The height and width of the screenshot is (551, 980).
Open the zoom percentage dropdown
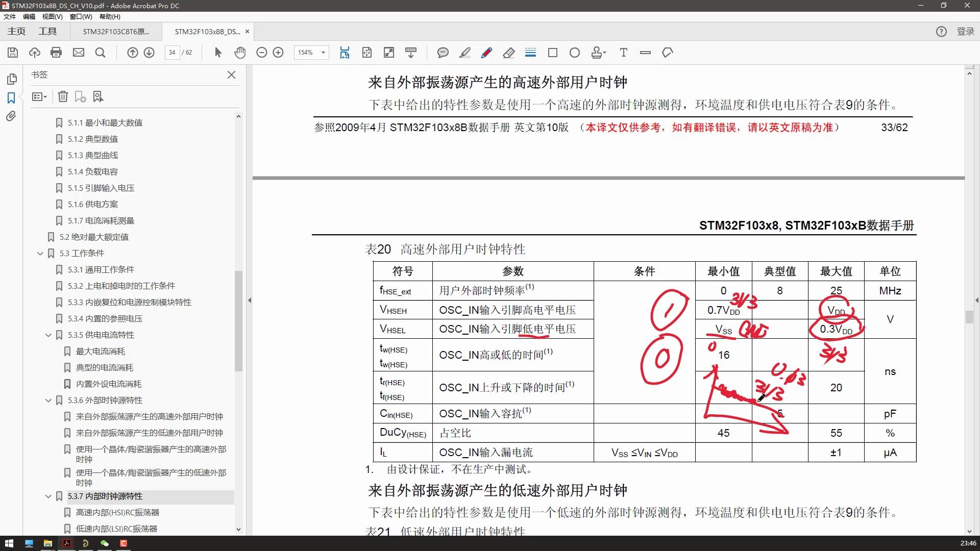coord(322,53)
